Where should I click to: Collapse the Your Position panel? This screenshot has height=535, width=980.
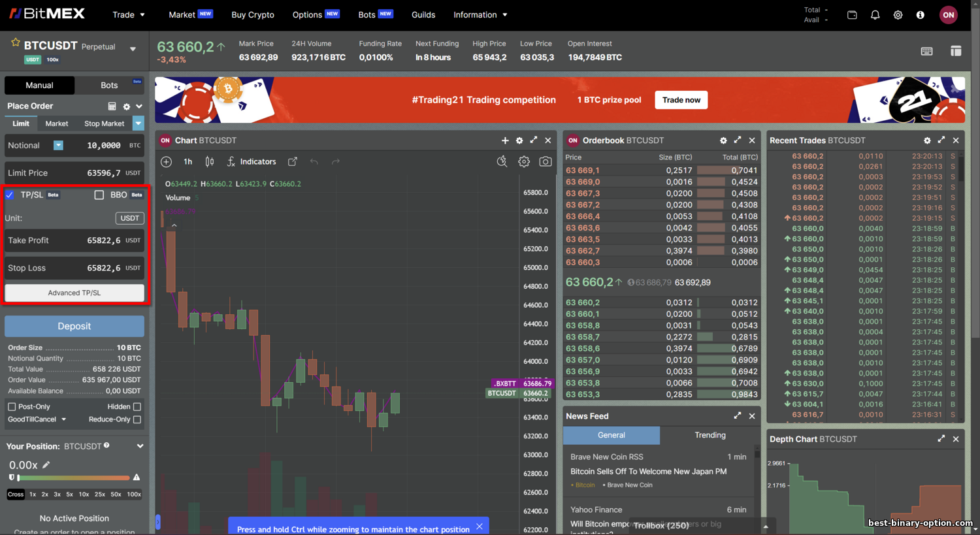pyautogui.click(x=140, y=446)
